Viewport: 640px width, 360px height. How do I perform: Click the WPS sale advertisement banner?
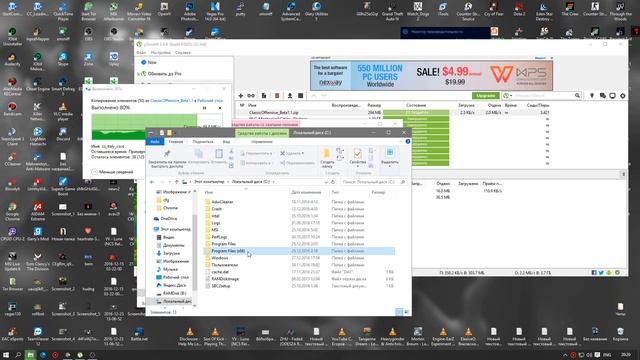431,76
